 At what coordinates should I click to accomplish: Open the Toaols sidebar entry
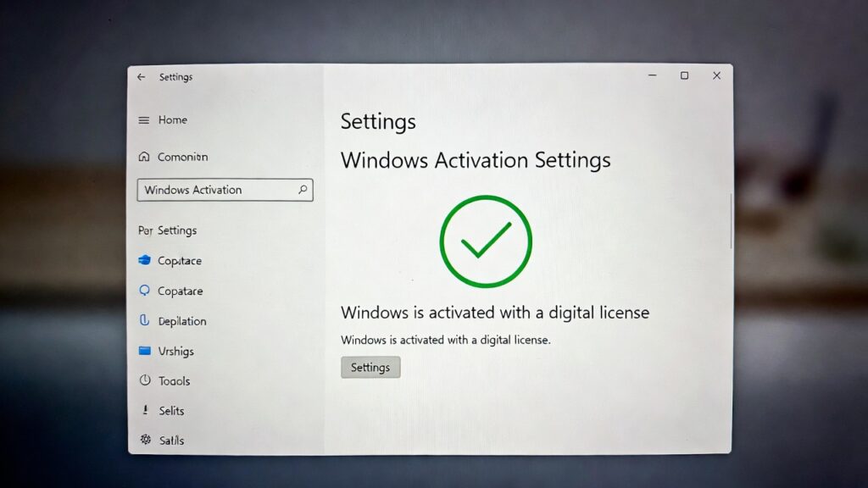click(x=174, y=381)
